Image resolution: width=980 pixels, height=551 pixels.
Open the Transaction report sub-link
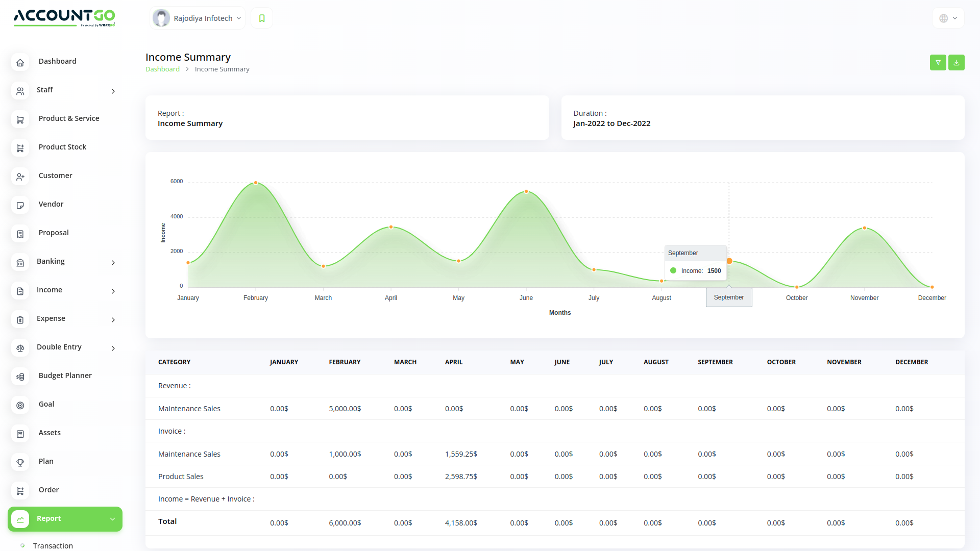click(53, 545)
